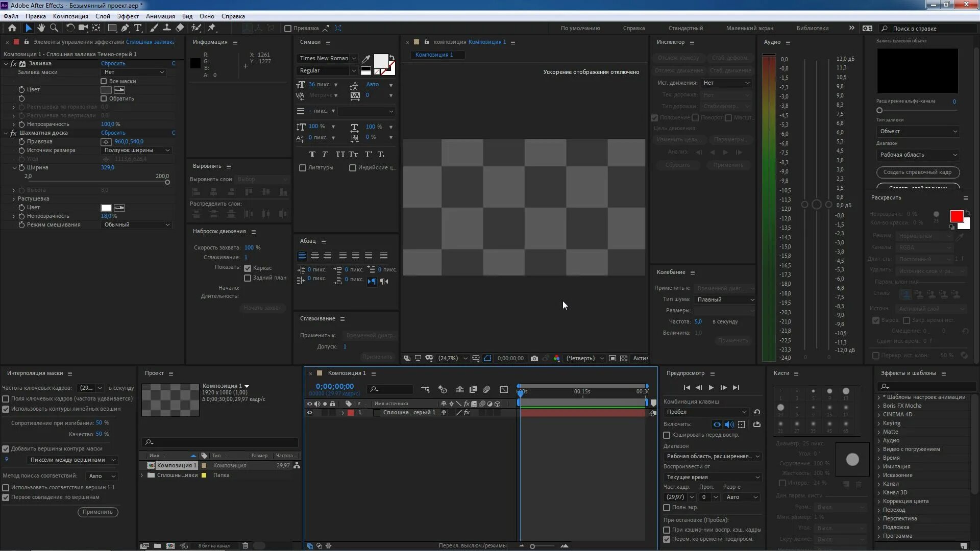Open the Файл menu
Screen dimensions: 980x551
click(x=11, y=16)
